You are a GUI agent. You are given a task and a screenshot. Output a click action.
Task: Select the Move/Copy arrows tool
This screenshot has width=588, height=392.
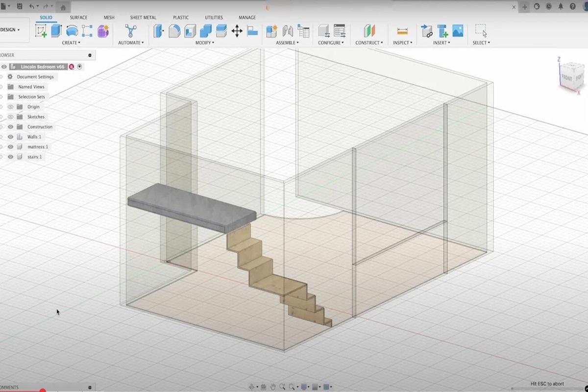point(237,31)
